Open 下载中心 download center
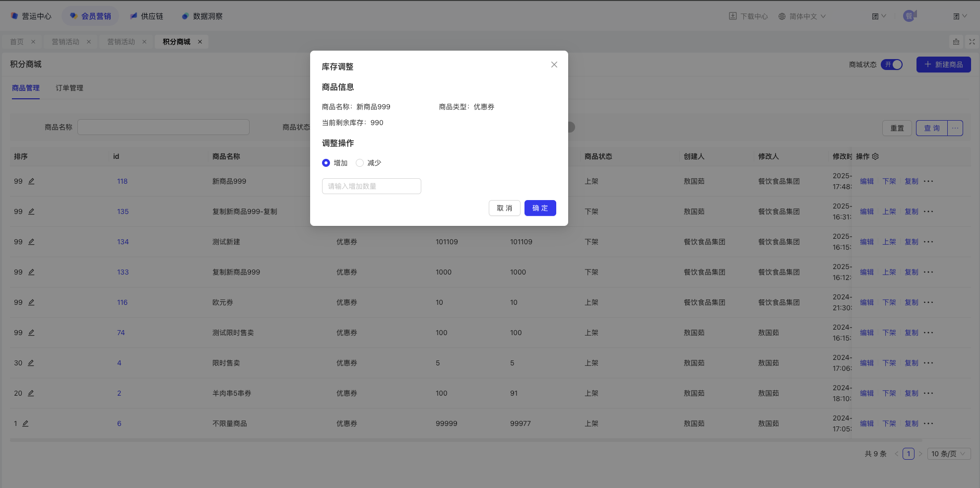The height and width of the screenshot is (488, 980). (x=748, y=16)
